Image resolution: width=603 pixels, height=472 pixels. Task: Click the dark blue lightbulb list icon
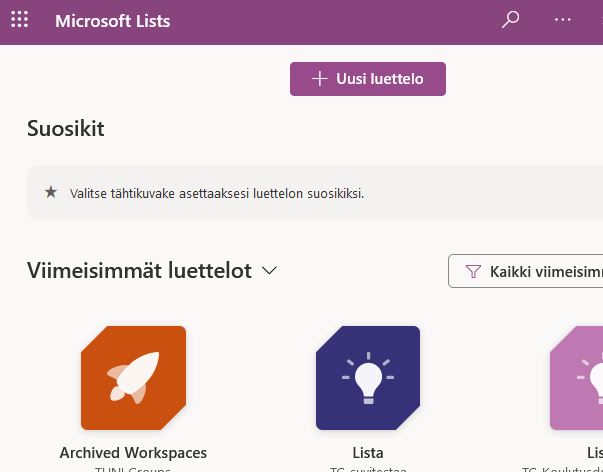(367, 378)
